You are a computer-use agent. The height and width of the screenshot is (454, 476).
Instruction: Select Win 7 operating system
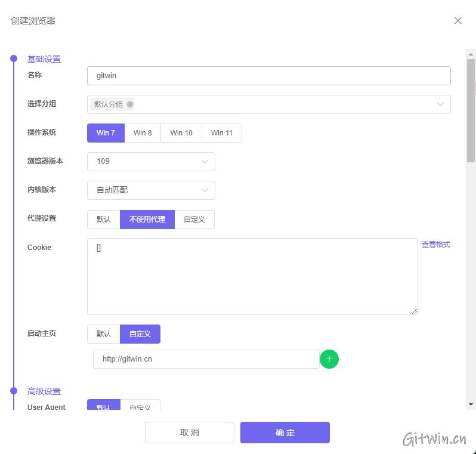106,133
